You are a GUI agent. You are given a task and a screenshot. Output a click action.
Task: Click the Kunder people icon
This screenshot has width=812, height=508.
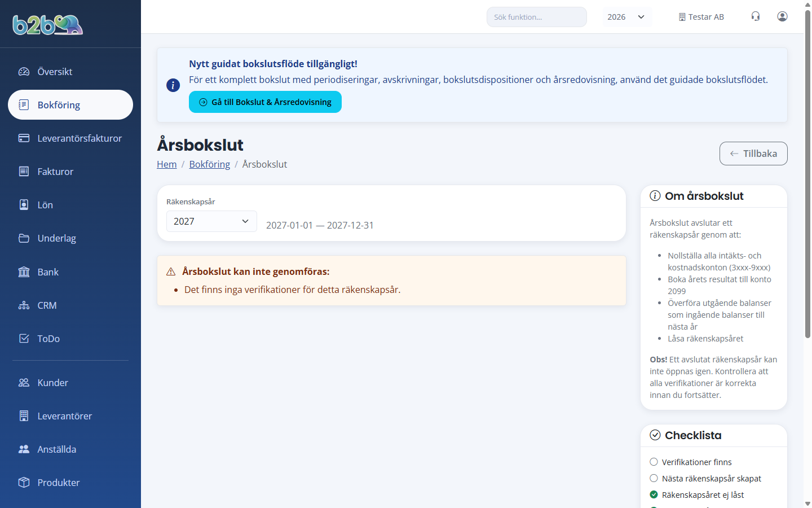coord(24,383)
